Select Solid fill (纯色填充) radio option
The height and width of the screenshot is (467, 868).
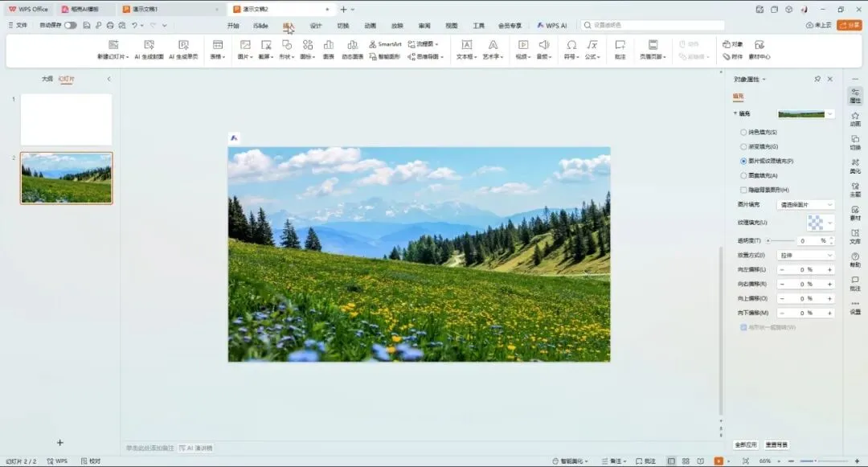(x=743, y=133)
